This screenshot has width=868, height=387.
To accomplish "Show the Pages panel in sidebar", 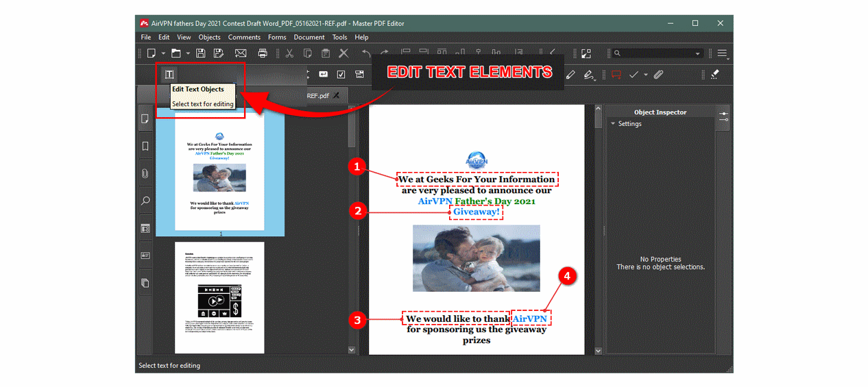I will pos(145,118).
